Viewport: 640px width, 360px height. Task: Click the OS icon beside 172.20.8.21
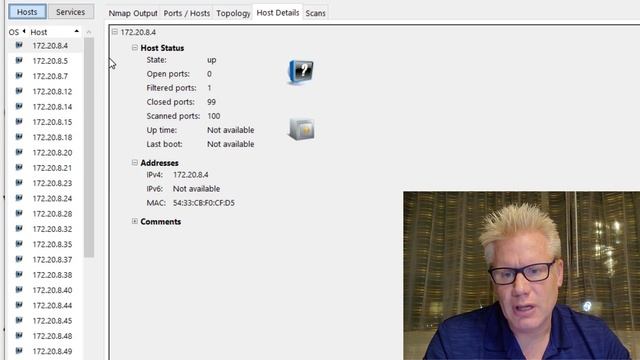pyautogui.click(x=19, y=167)
